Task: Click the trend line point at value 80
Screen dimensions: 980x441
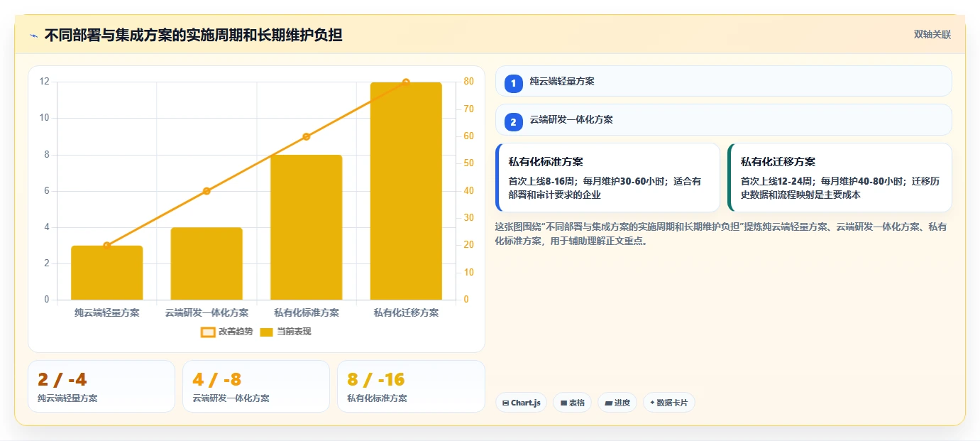Action: point(406,82)
